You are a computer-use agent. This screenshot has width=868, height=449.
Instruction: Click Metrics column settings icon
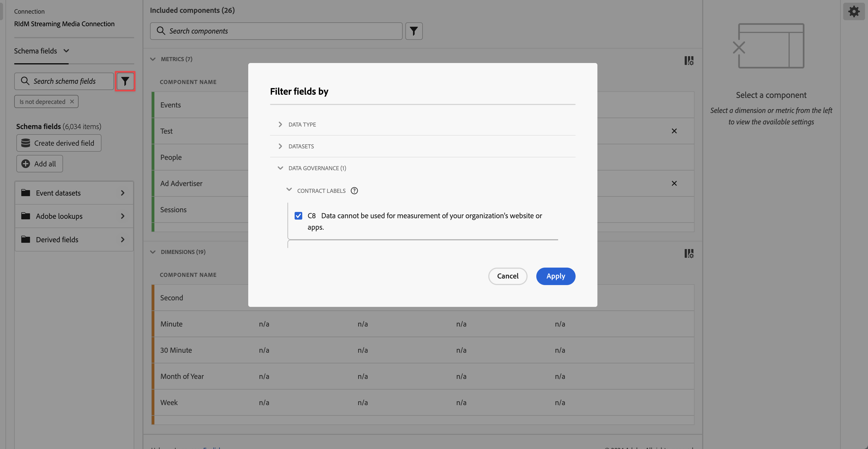click(x=689, y=61)
